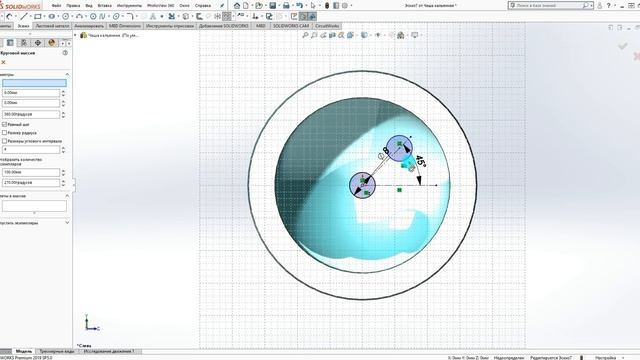The width and height of the screenshot is (640, 360).
Task: Switch to the 3D Views bottom tab
Action: tap(57, 351)
